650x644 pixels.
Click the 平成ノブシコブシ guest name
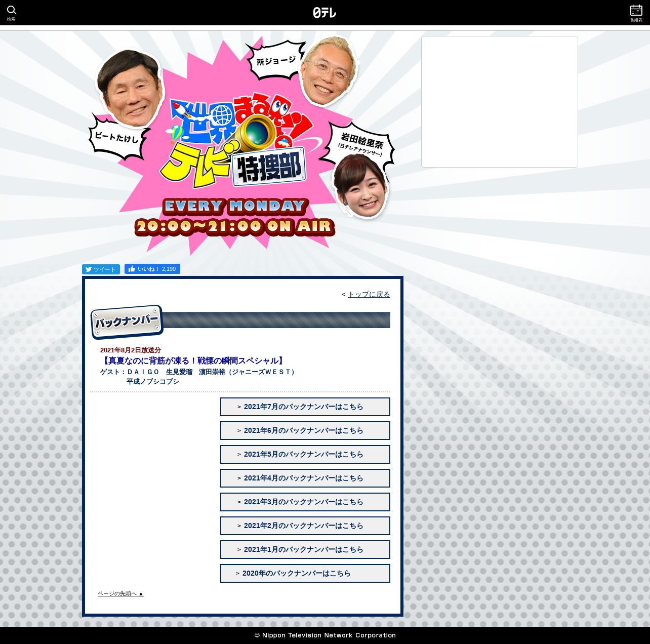click(x=153, y=382)
